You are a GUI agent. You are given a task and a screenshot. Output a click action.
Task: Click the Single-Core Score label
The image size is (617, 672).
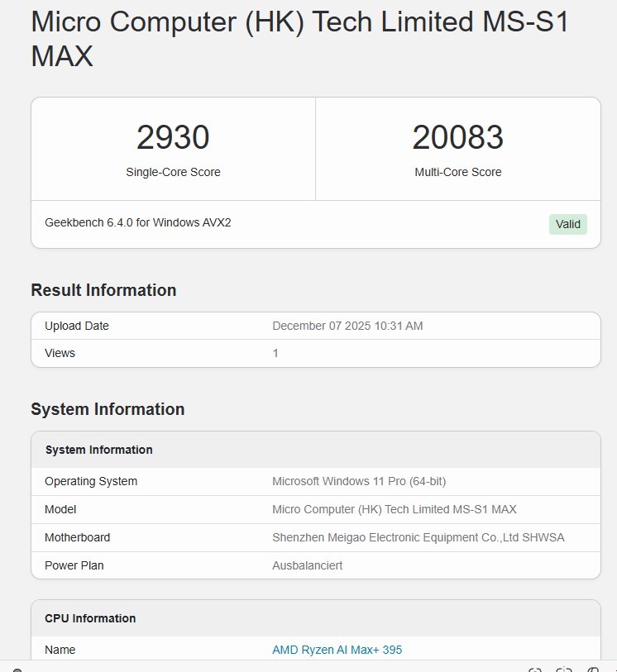pyautogui.click(x=173, y=172)
